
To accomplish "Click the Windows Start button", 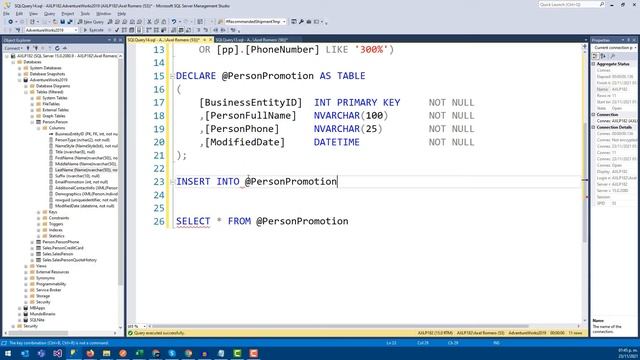I will click(8, 353).
